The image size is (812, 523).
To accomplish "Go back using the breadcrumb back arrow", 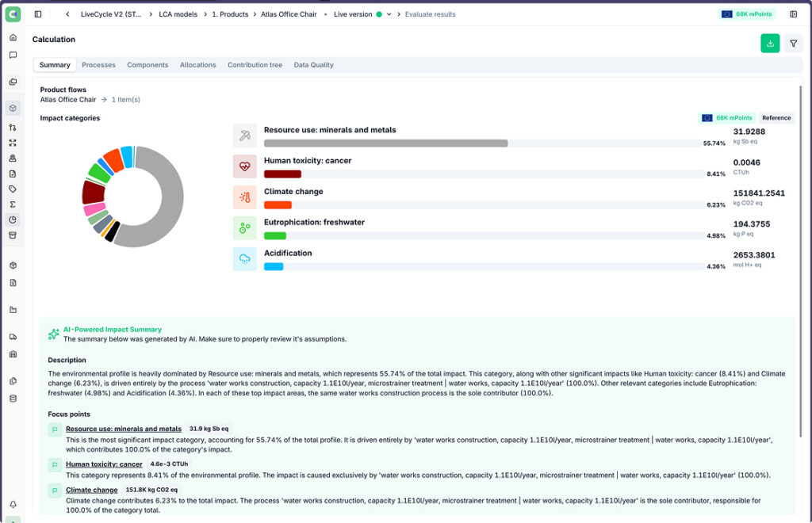I will point(67,14).
